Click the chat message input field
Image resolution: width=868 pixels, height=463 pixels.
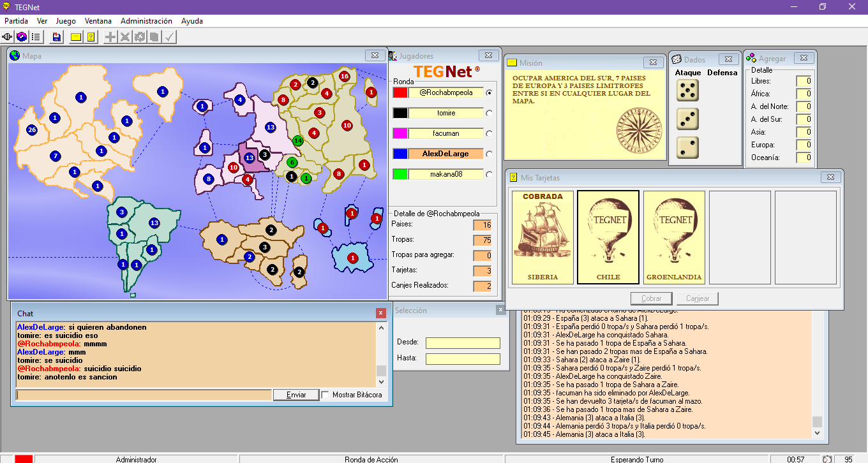click(x=144, y=395)
